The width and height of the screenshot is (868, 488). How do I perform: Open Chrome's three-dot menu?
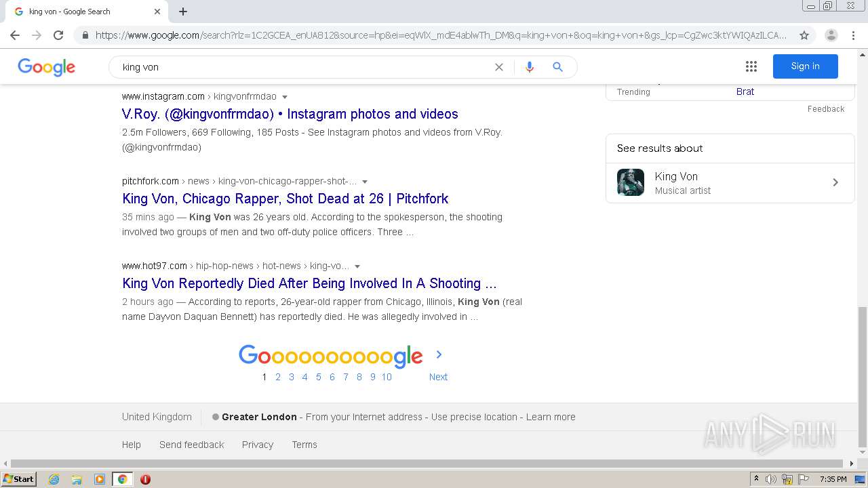point(854,35)
